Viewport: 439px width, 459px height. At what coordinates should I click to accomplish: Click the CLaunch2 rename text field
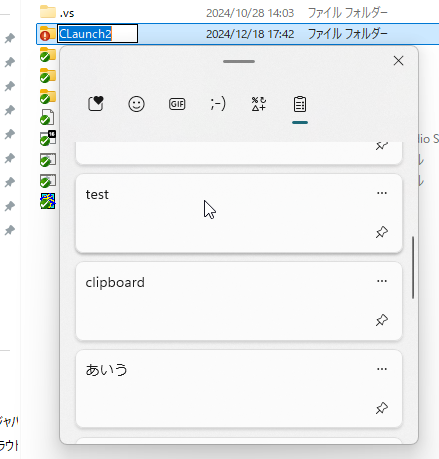click(97, 34)
